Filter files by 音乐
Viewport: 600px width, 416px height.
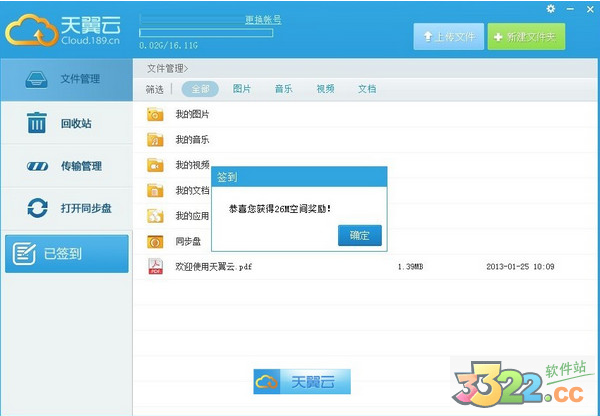coord(284,89)
